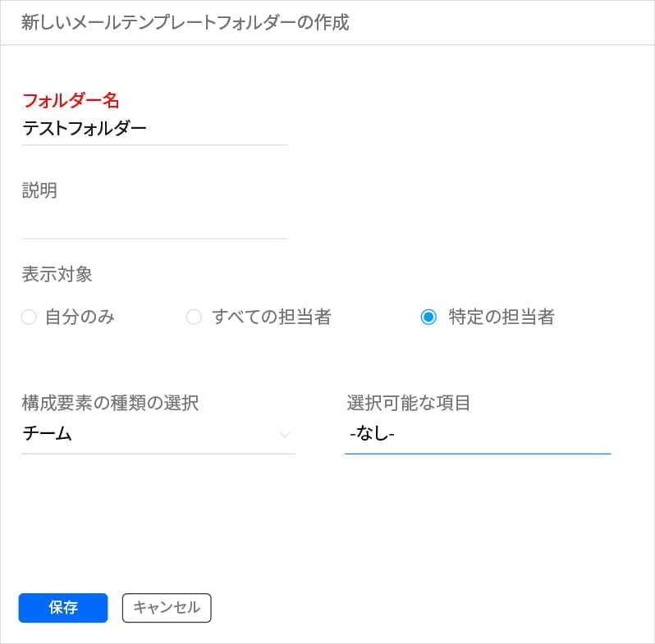The image size is (655, 644).
Task: Click the 説明 description input field
Action: [x=154, y=222]
